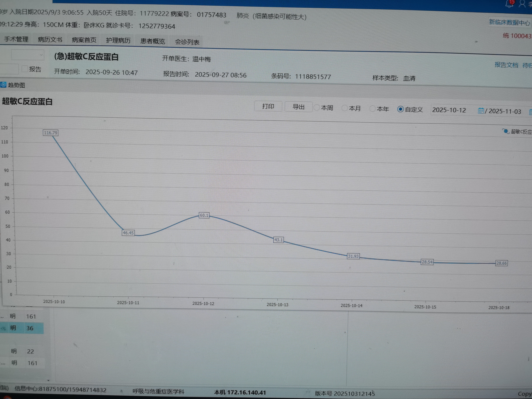
Task: Click the 2025-10-12 start date field
Action: (x=449, y=110)
